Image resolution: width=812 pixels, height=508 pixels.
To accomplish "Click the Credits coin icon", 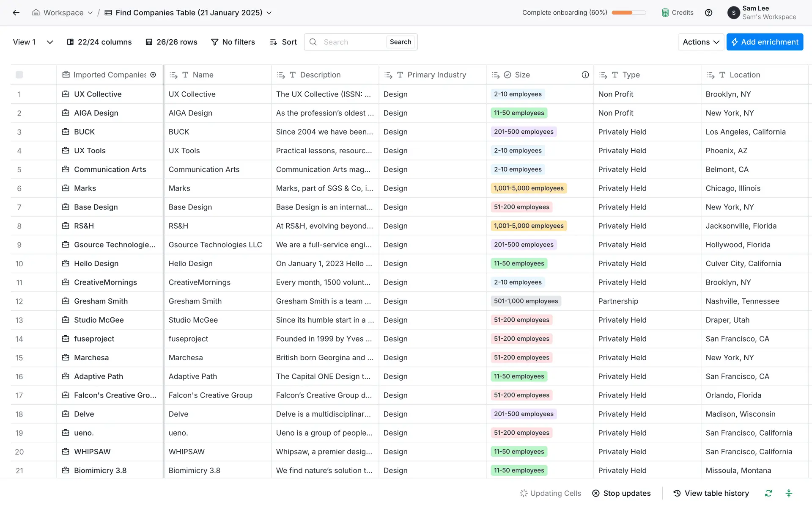I will point(665,13).
